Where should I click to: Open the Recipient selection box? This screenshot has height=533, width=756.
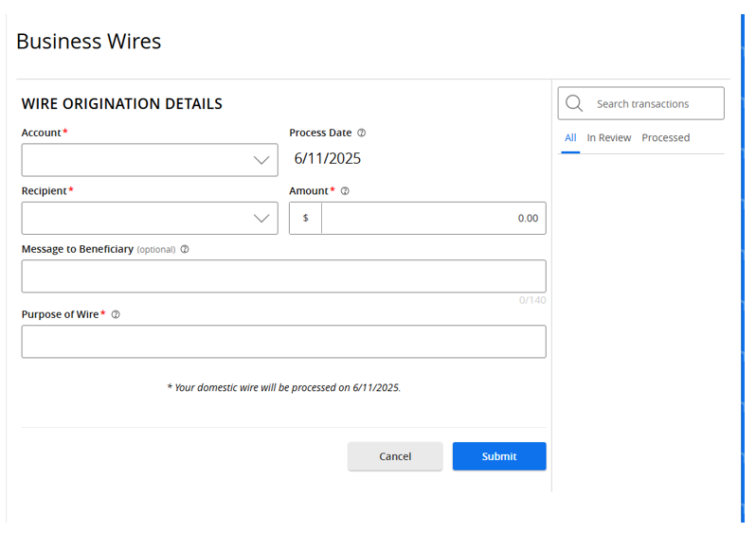(150, 219)
